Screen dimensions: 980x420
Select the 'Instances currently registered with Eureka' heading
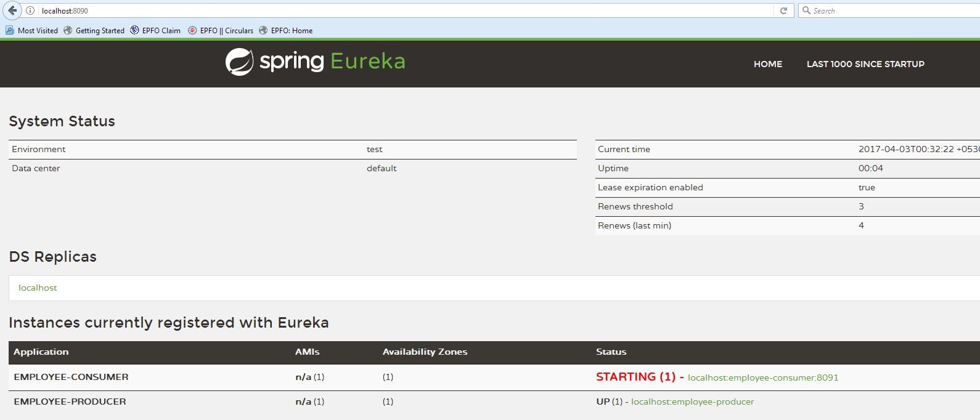pos(168,323)
